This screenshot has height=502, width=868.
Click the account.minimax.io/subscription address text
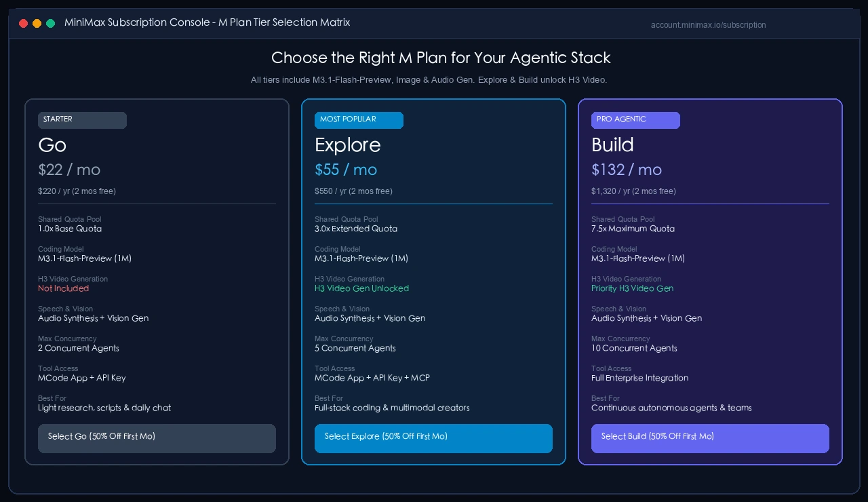[708, 25]
